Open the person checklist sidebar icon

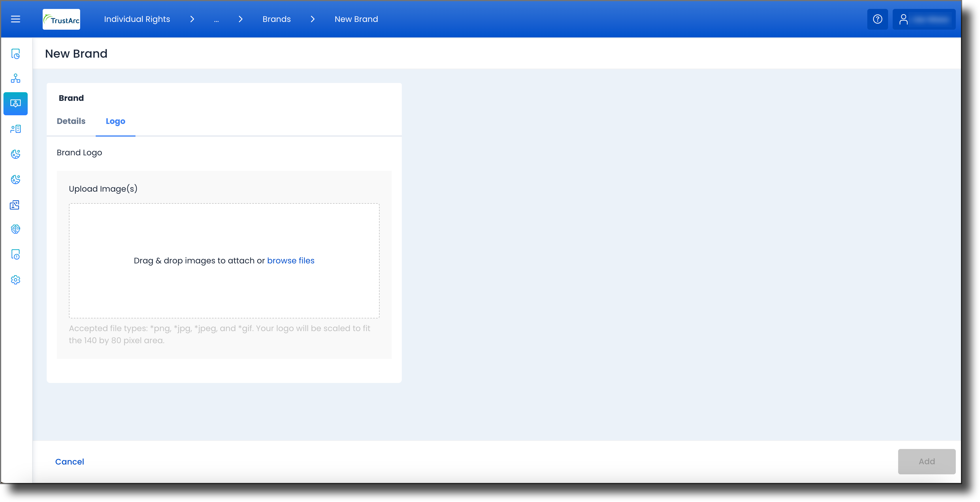tap(16, 129)
